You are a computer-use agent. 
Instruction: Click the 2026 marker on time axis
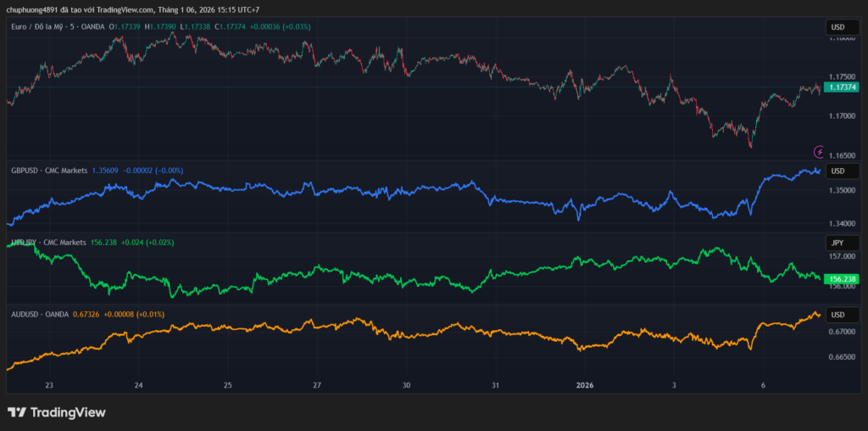tap(585, 384)
